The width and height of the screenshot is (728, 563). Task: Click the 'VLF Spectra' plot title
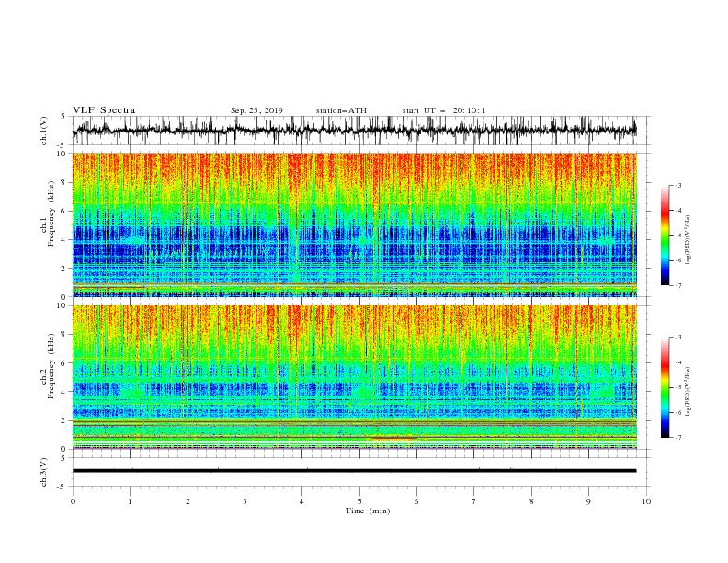coord(104,110)
